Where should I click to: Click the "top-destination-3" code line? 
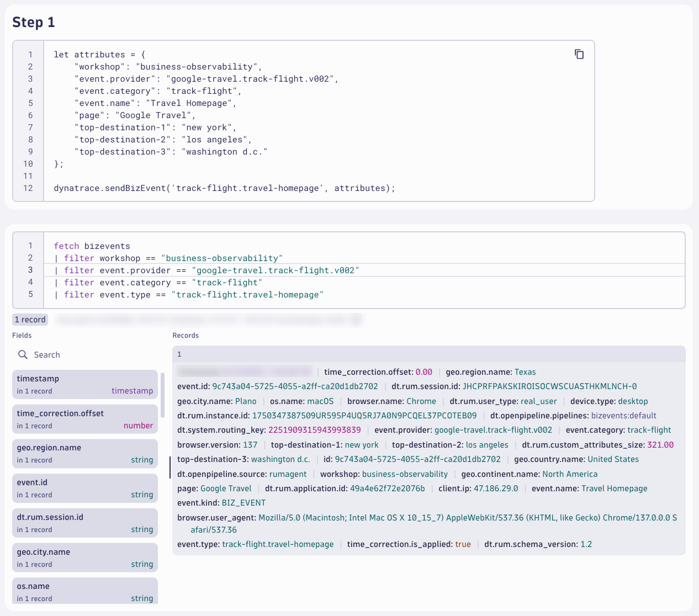pos(171,152)
